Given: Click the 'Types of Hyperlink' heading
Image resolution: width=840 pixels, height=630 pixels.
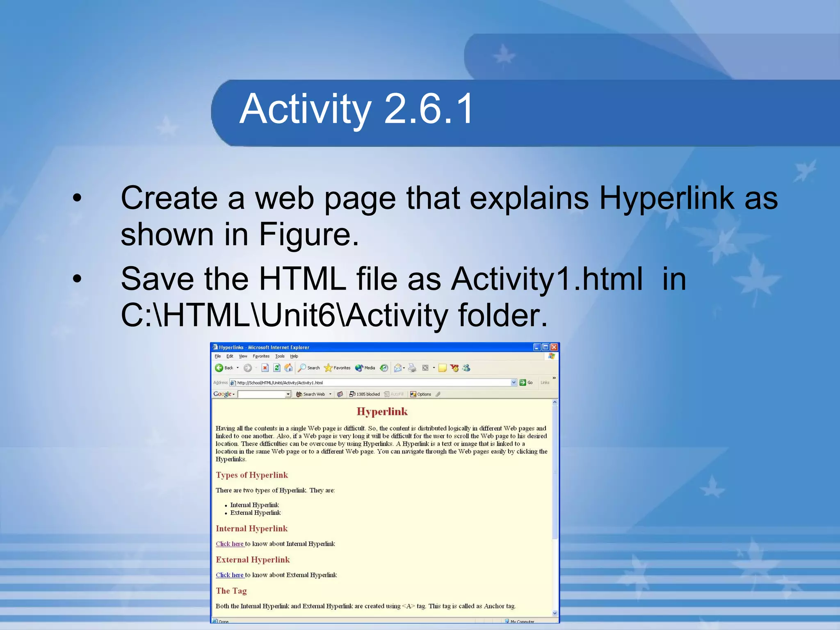Looking at the screenshot, I should point(252,475).
